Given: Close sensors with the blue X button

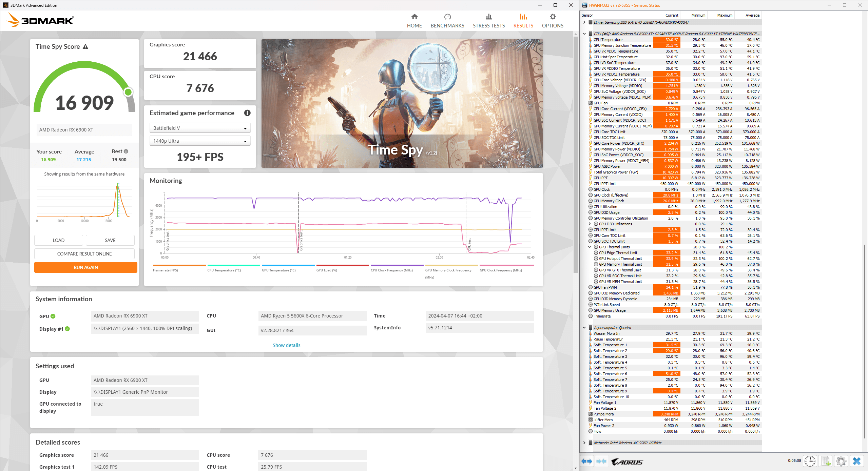Looking at the screenshot, I should [857, 461].
